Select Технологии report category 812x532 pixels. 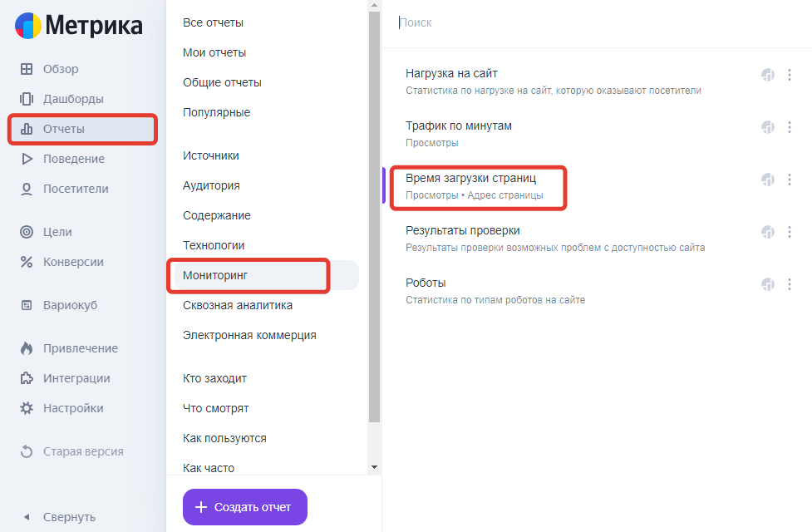coord(214,245)
